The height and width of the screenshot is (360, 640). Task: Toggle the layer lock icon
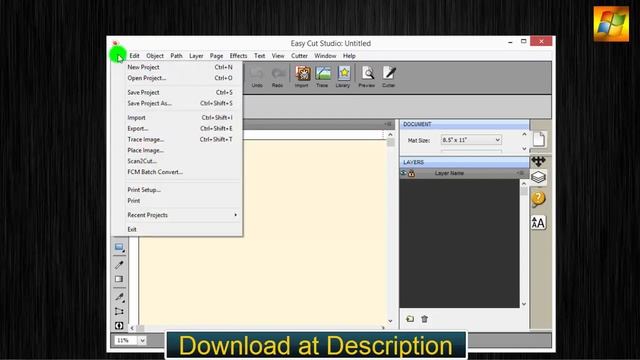pyautogui.click(x=411, y=173)
